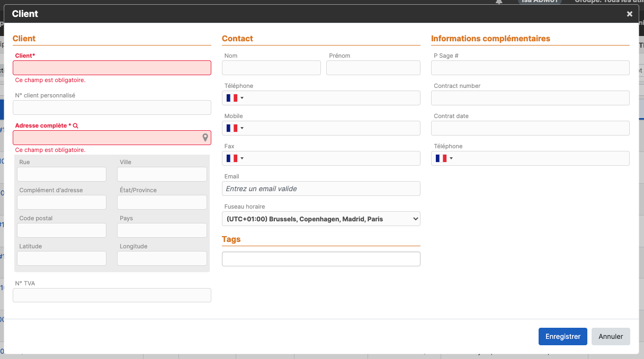Click the 'Ce champ est obligatoire.' message under Client
Screen dimensions: 644x359
(x=50, y=80)
